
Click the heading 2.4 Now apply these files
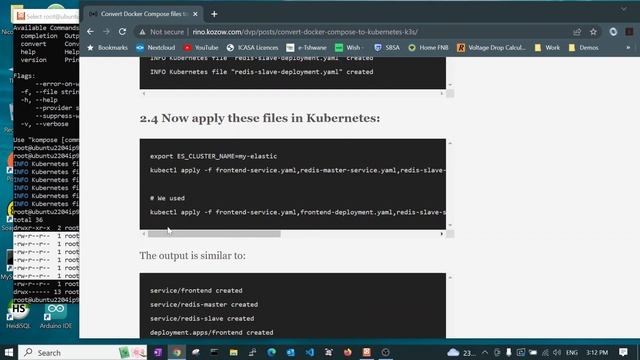click(260, 118)
